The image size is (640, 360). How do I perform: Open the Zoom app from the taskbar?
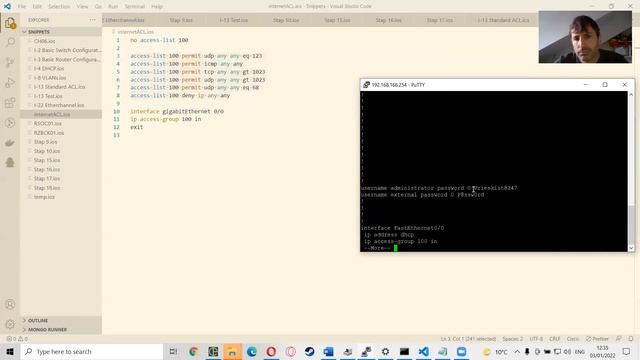tap(462, 351)
